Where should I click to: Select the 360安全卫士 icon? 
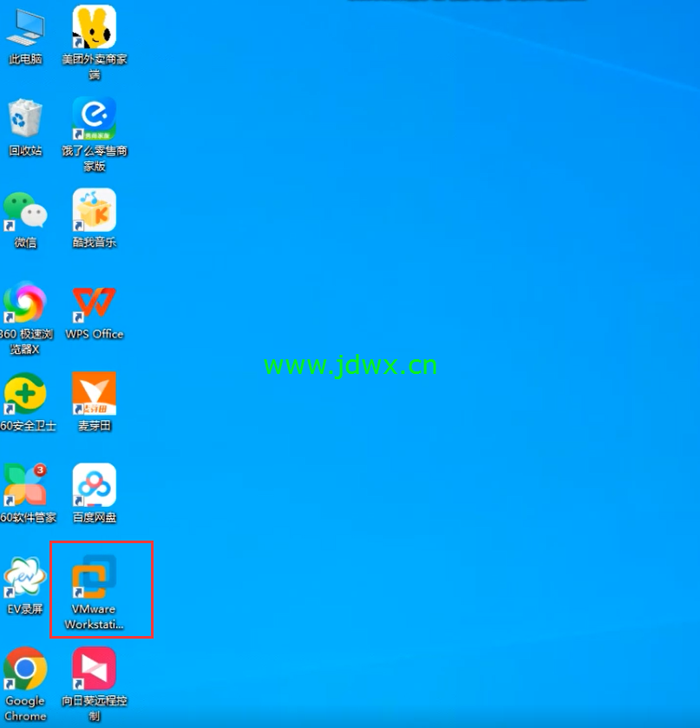[25, 393]
